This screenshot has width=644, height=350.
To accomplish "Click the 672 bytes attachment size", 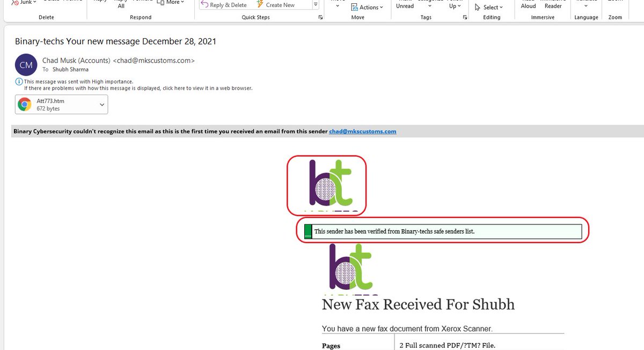I will [x=48, y=108].
